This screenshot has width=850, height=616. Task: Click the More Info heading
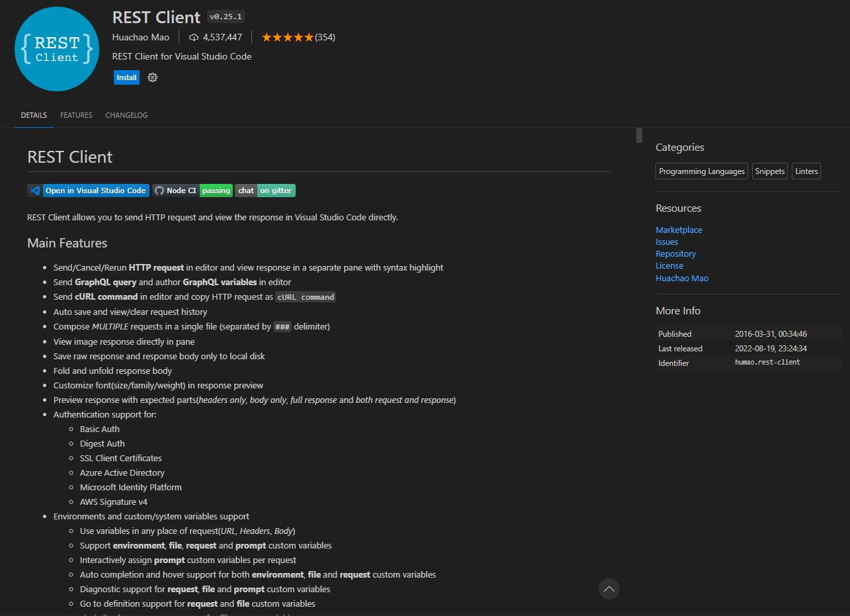coord(678,311)
